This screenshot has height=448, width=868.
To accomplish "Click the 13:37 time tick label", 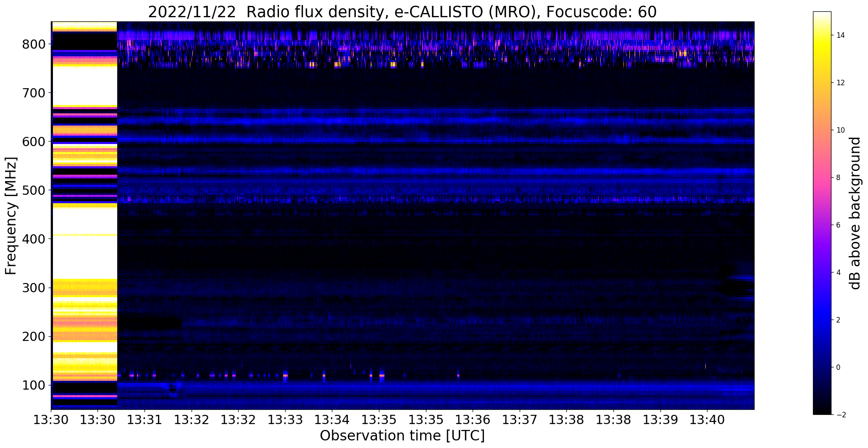I will (x=520, y=420).
